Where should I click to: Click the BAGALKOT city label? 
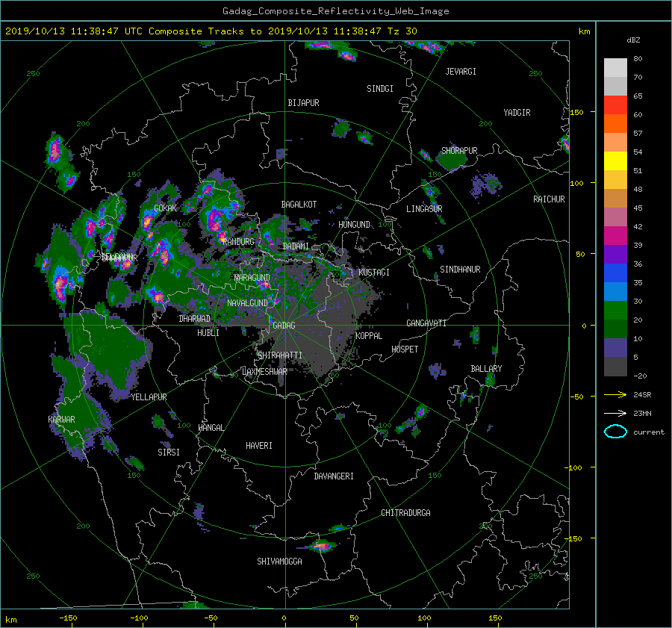point(299,205)
